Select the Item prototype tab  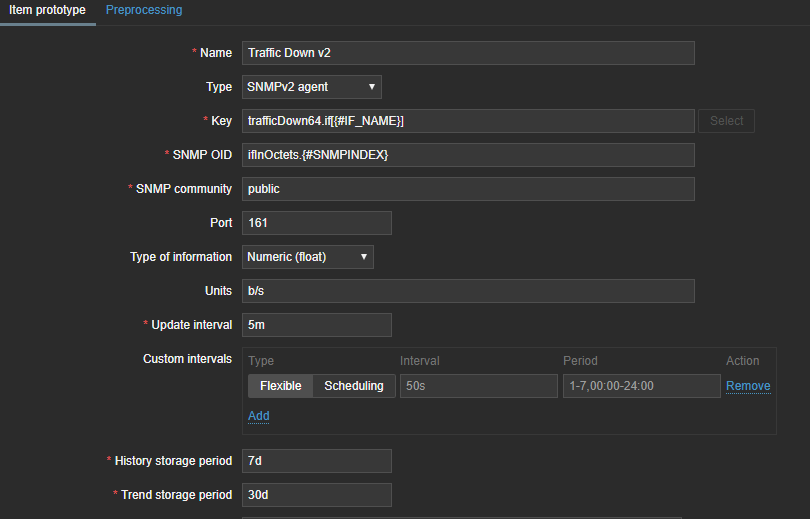[48, 10]
